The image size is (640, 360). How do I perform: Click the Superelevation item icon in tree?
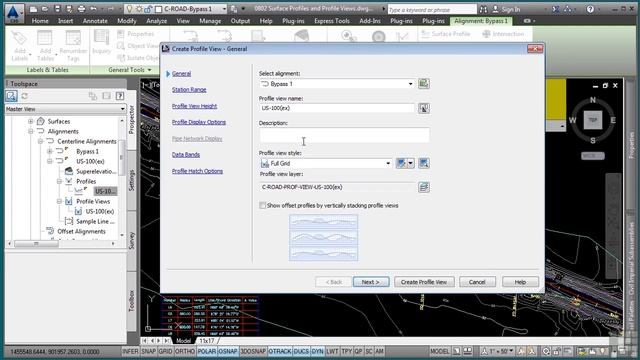[x=69, y=171]
